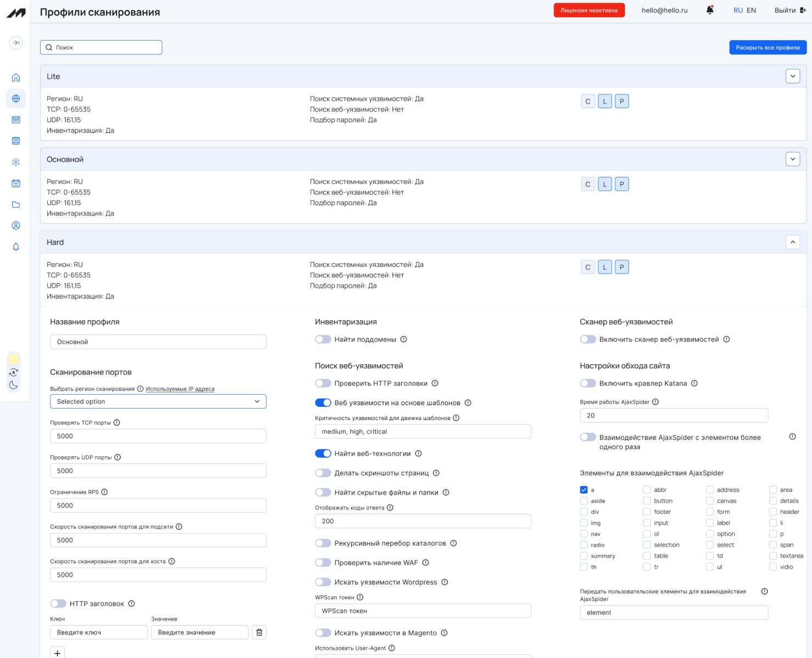The image size is (812, 658).
Task: Collapse the Hard profile chevron
Action: pyautogui.click(x=793, y=242)
